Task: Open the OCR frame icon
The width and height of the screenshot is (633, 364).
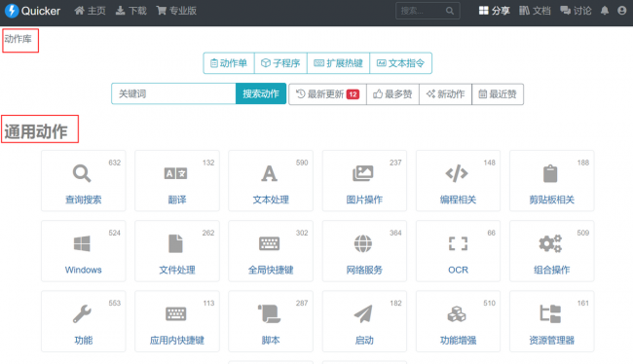Action: (458, 243)
